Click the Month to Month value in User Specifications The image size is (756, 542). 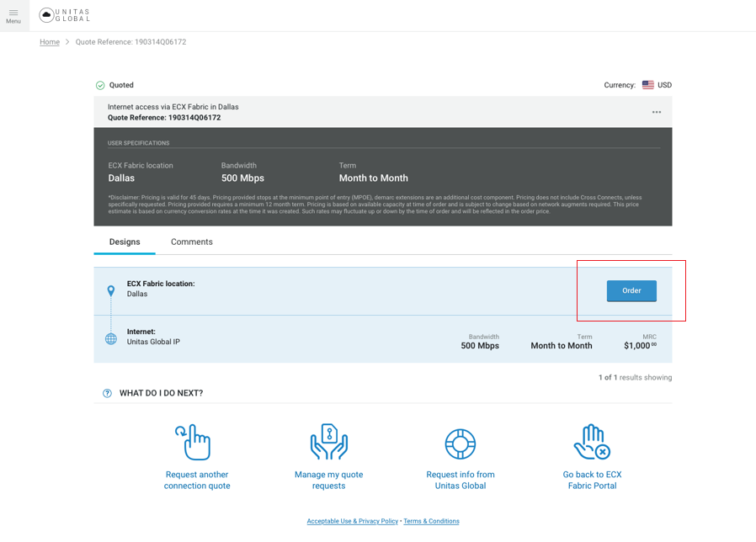point(373,178)
